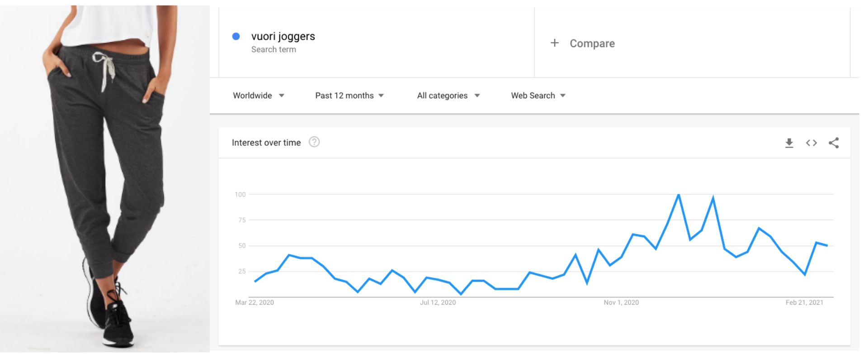868x354 pixels.
Task: Click the Nov 1, 2020 axis label
Action: pyautogui.click(x=621, y=302)
